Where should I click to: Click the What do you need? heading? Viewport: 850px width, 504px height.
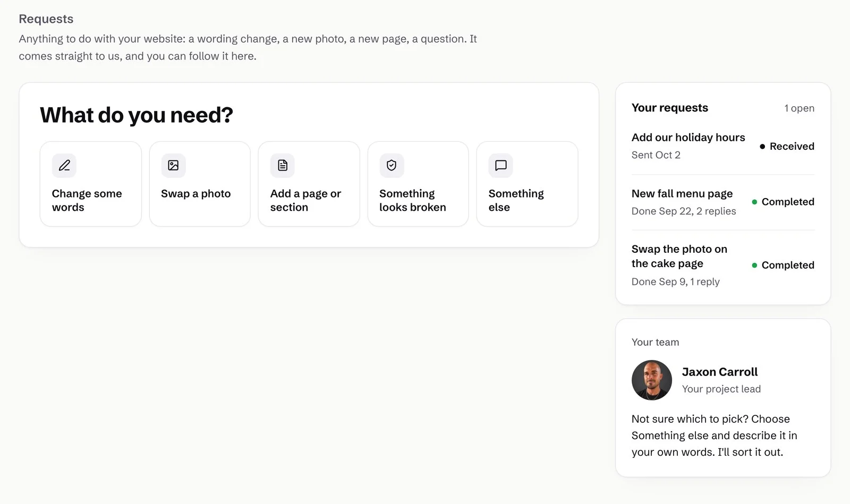coord(137,115)
